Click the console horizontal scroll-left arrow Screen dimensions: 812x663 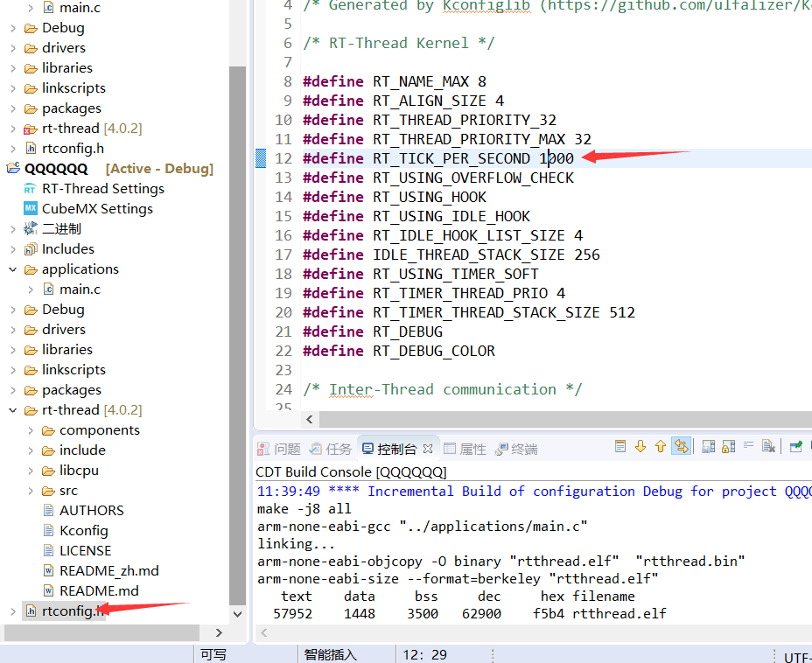[x=264, y=632]
